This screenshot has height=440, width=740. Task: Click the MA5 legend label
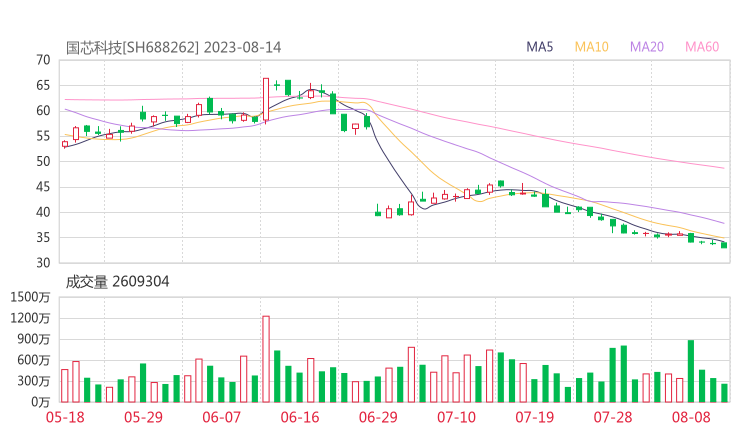coord(539,47)
